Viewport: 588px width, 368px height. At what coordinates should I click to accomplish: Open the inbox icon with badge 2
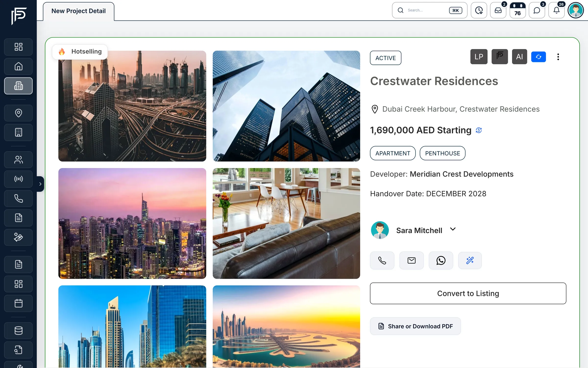498,10
